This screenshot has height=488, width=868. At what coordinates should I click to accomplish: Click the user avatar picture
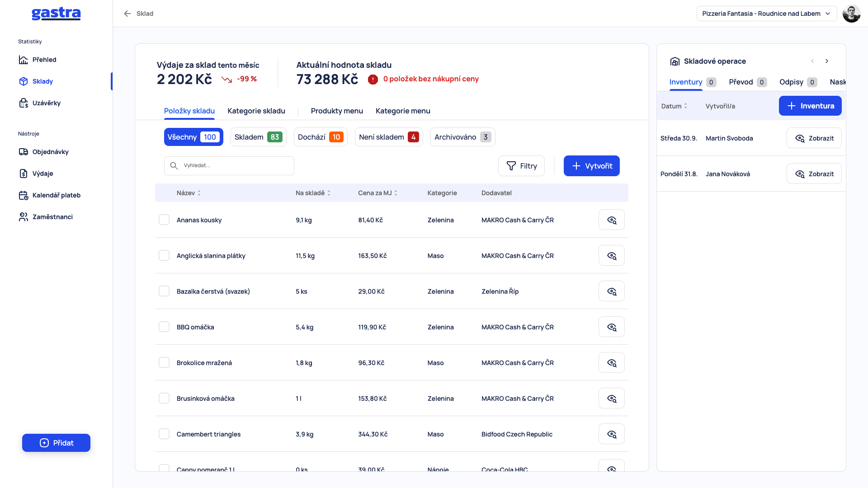[x=851, y=14]
